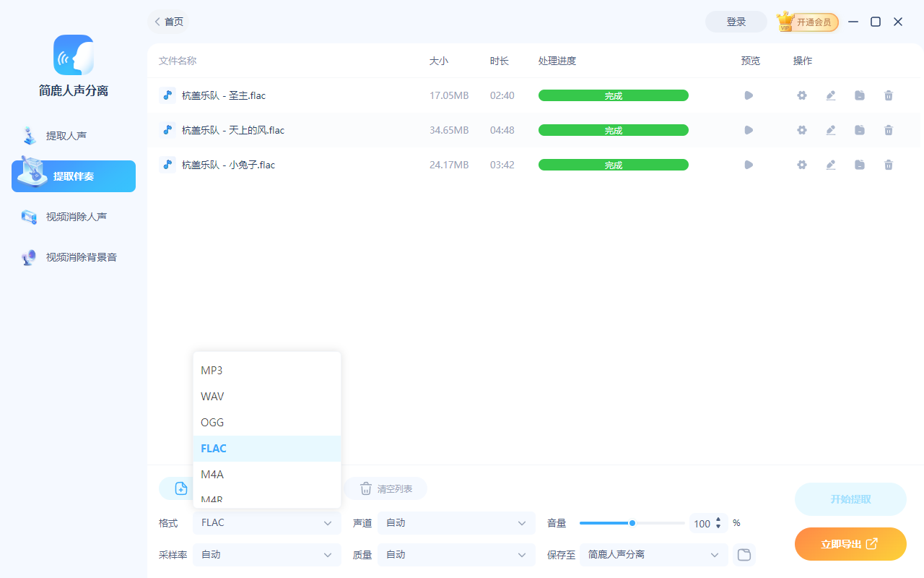
Task: Collapse the 格式 FLAC dropdown
Action: click(267, 523)
